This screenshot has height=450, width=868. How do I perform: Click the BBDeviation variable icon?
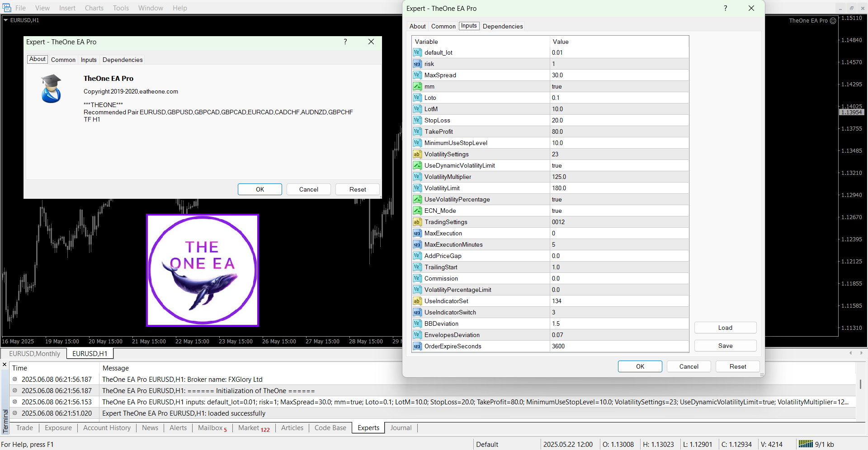[417, 323]
